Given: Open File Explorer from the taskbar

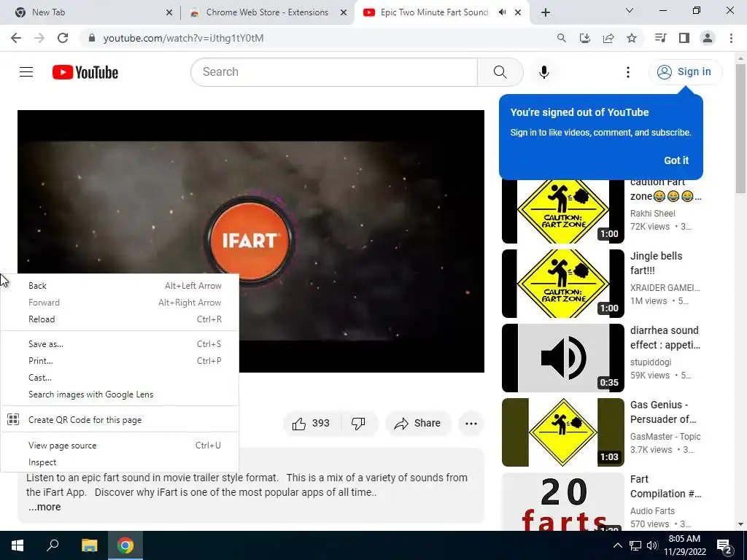Looking at the screenshot, I should (89, 545).
